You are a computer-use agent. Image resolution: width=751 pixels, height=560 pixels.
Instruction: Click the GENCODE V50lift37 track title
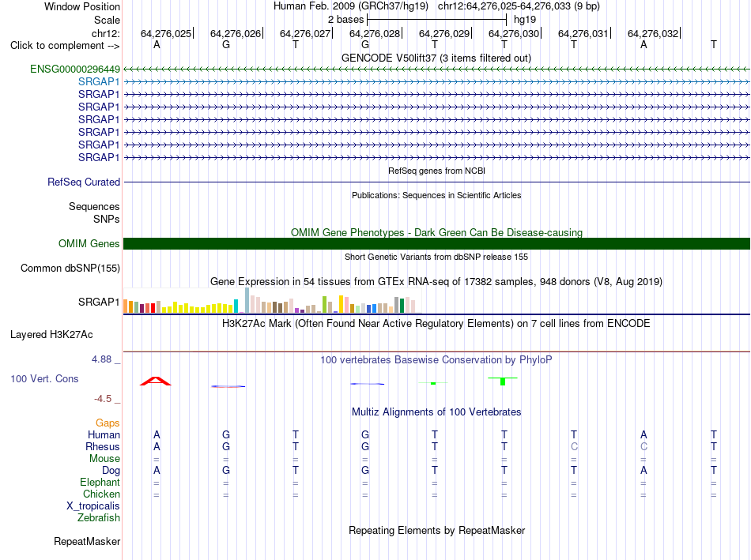click(x=436, y=58)
